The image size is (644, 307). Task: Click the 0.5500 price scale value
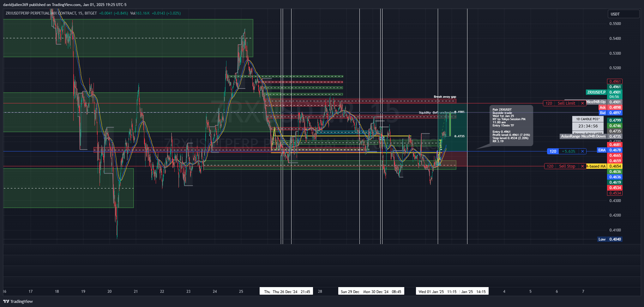click(x=615, y=24)
